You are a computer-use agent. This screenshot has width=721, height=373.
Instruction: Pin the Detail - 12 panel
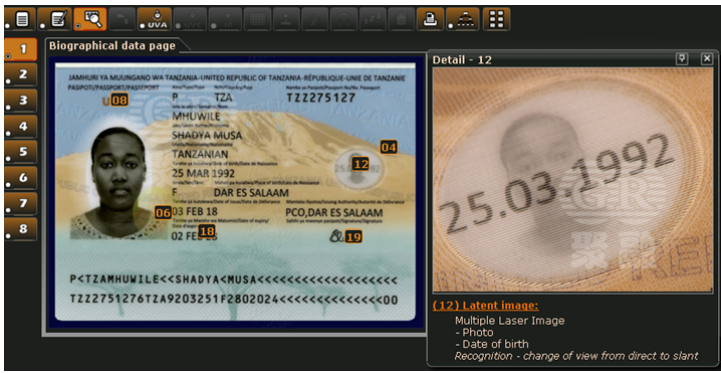[681, 59]
